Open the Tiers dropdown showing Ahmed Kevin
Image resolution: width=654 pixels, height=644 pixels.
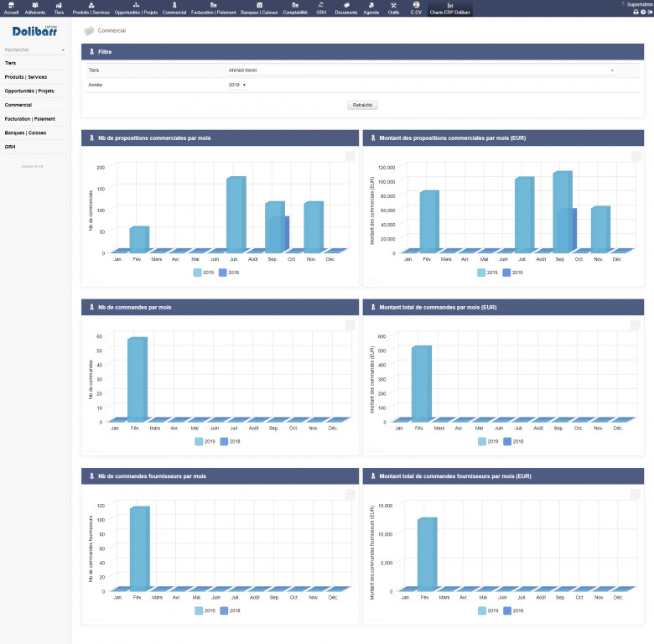[421, 70]
